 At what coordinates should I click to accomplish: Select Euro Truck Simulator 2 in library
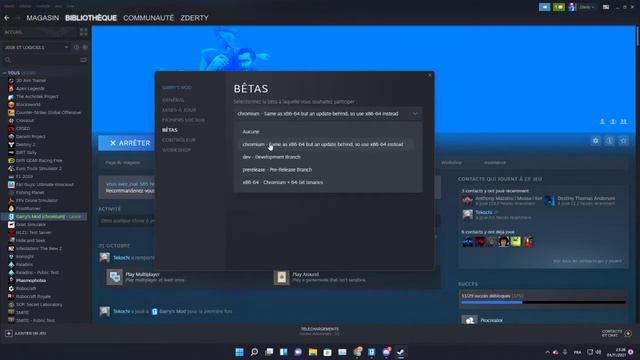click(39, 169)
